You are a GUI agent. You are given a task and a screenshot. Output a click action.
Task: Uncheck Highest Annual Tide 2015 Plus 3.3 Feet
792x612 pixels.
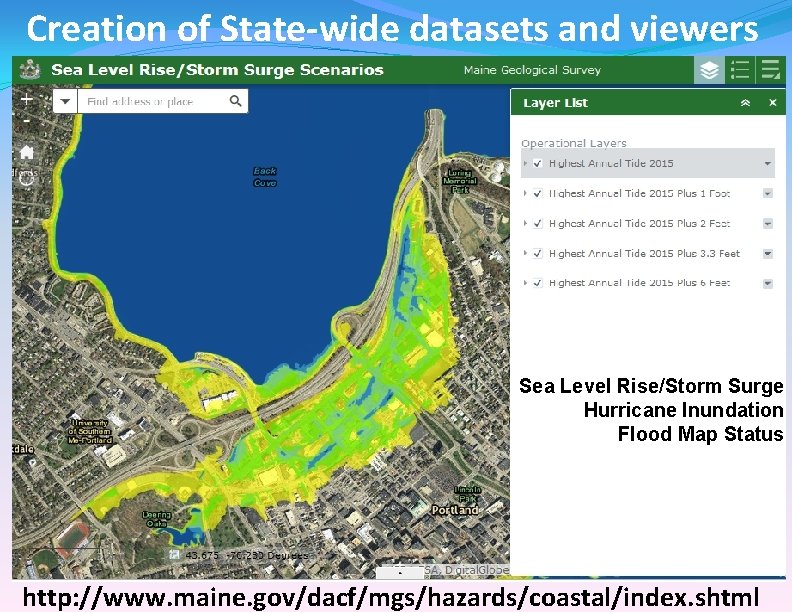(x=537, y=253)
